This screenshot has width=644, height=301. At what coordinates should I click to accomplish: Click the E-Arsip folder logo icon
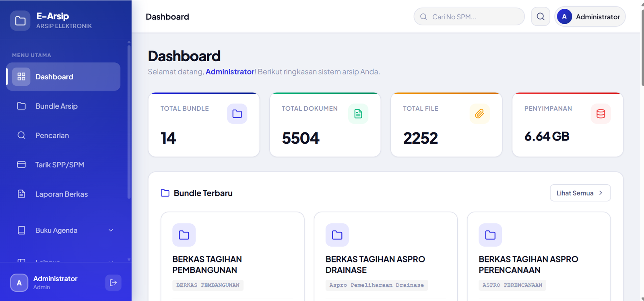tap(20, 21)
